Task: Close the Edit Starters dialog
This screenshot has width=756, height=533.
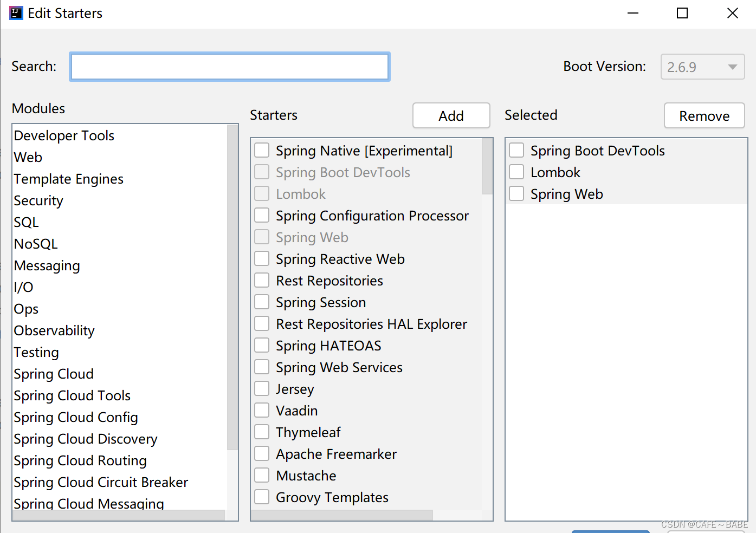Action: click(733, 13)
